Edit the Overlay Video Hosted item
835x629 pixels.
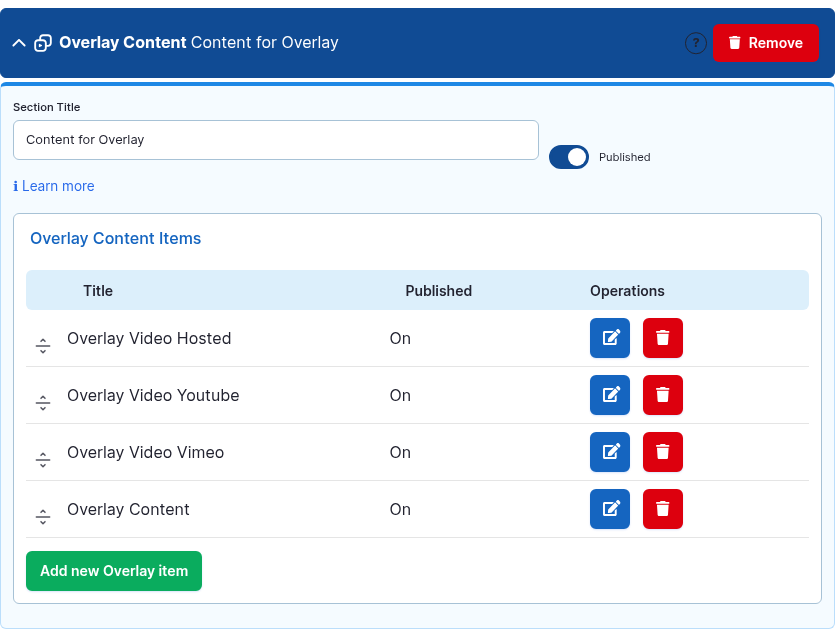point(610,338)
